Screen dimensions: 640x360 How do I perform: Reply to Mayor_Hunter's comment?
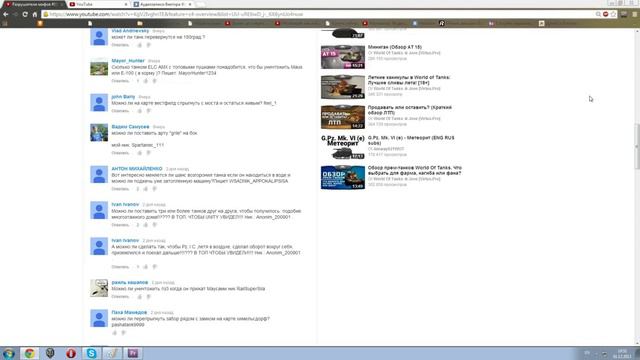click(120, 81)
